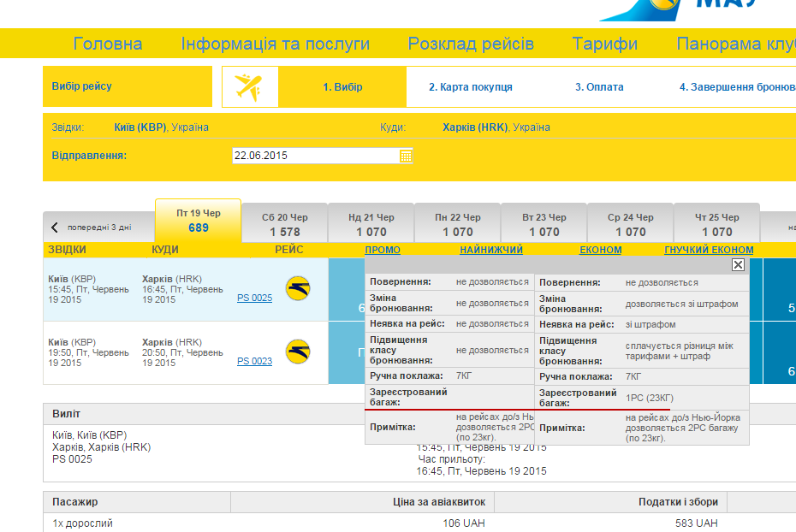Click the ГНУЧКИЙ ЕКОНОМ fare link
The height and width of the screenshot is (532, 796).
709,250
